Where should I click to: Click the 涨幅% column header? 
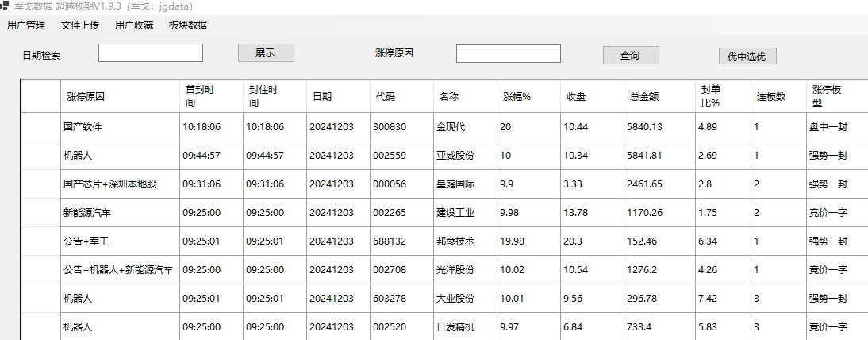(528, 96)
